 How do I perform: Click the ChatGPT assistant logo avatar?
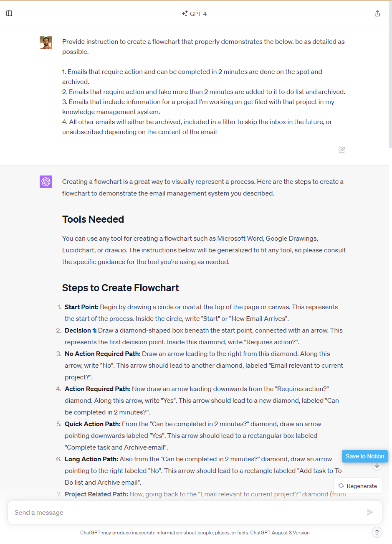coord(46,182)
